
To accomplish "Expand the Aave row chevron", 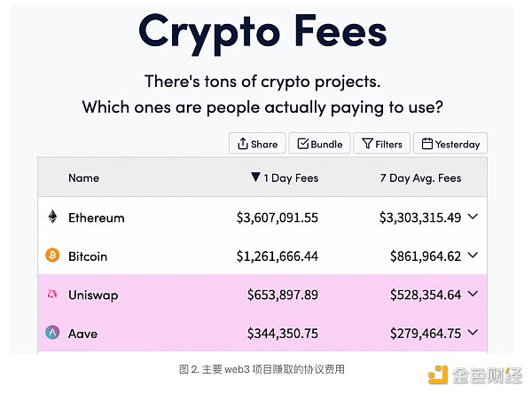I will pos(473,333).
